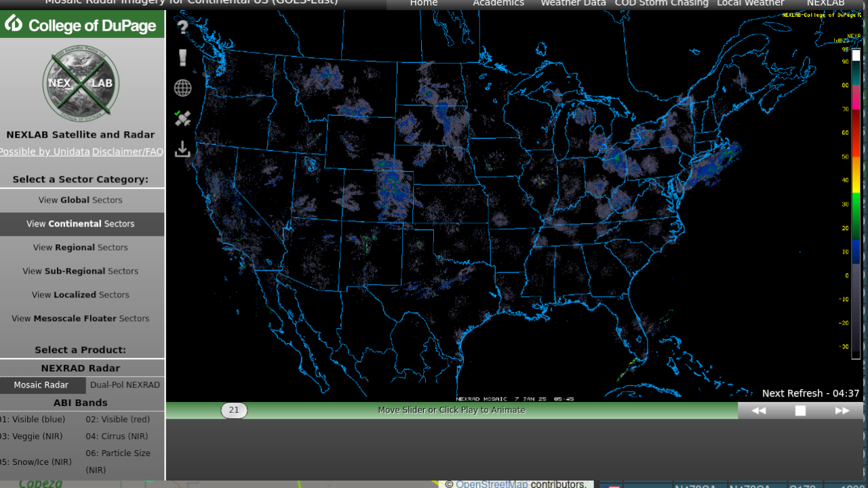Click the NEXRAD Radar heading
The height and width of the screenshot is (488, 868).
[81, 369]
